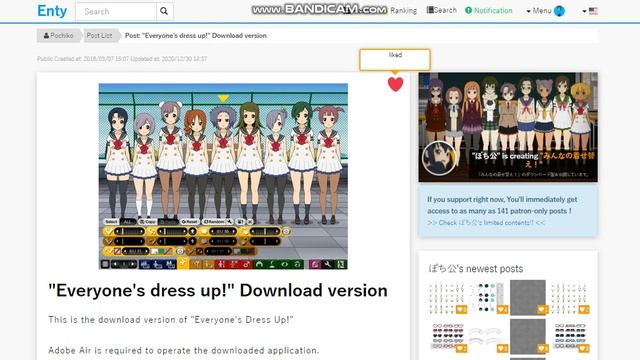
Task: Click the text "ぽち公's newest posts"
Action: (476, 269)
